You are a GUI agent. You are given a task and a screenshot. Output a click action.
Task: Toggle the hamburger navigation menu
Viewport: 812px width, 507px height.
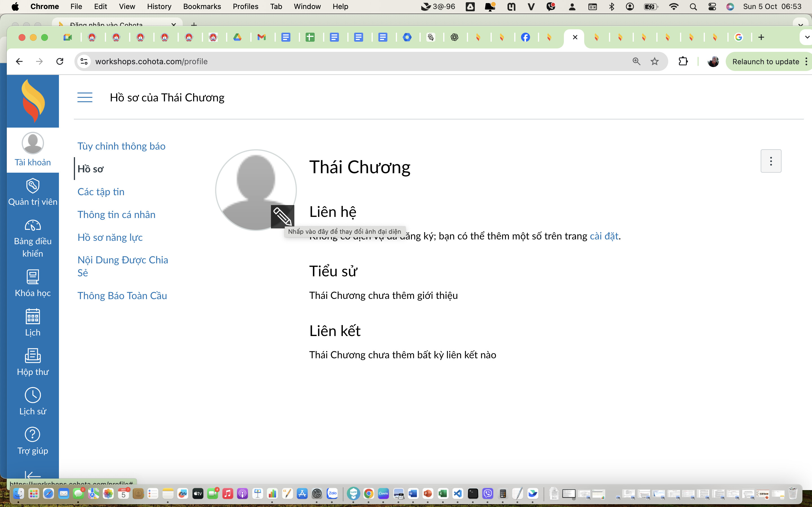[85, 97]
